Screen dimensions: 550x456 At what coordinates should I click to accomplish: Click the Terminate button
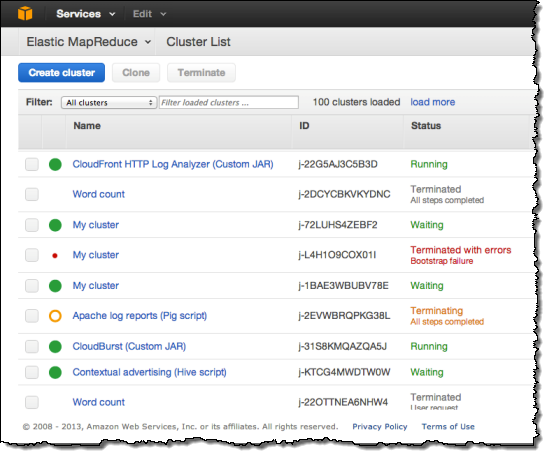pyautogui.click(x=201, y=73)
